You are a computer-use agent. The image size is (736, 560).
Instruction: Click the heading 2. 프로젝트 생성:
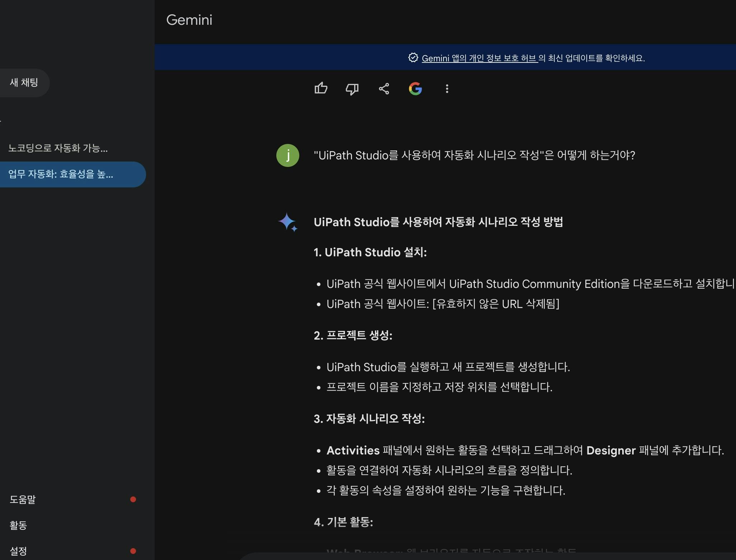353,335
